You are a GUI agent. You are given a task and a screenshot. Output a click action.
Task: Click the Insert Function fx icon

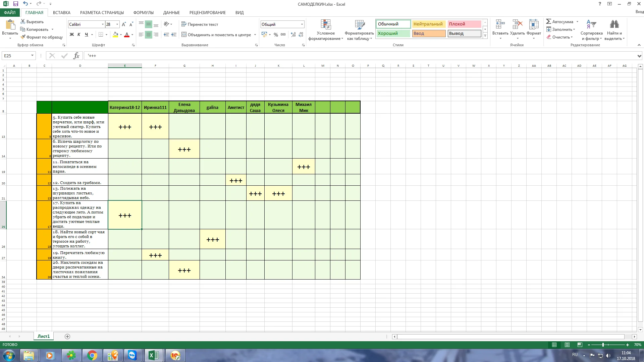[x=76, y=56]
